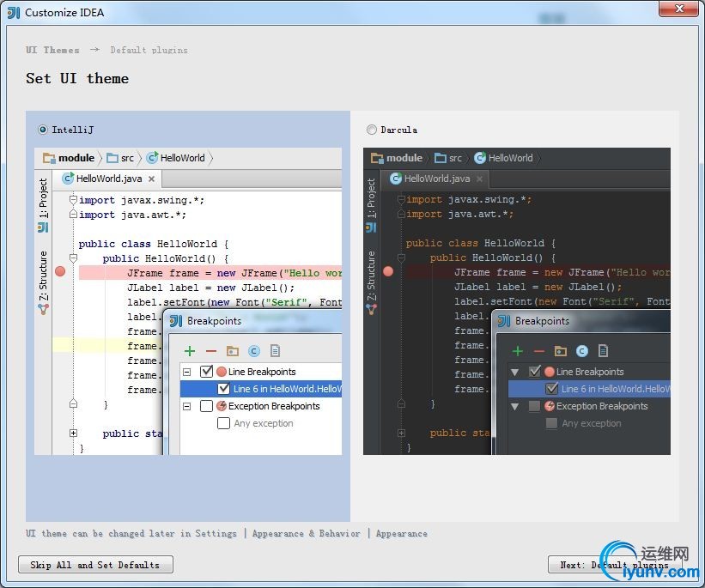The width and height of the screenshot is (705, 588).
Task: Go to Next: Default plugins
Action: [614, 565]
